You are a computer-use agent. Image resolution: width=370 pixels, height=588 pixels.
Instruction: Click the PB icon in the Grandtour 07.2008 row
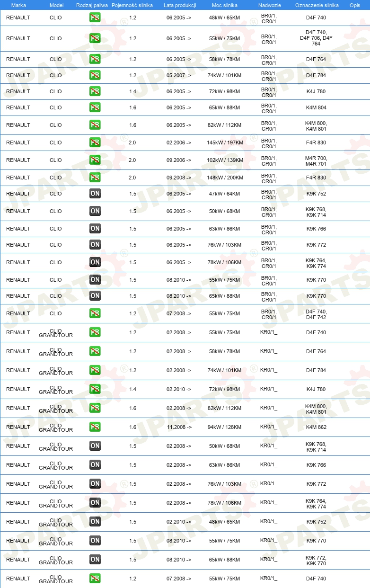[x=95, y=579]
